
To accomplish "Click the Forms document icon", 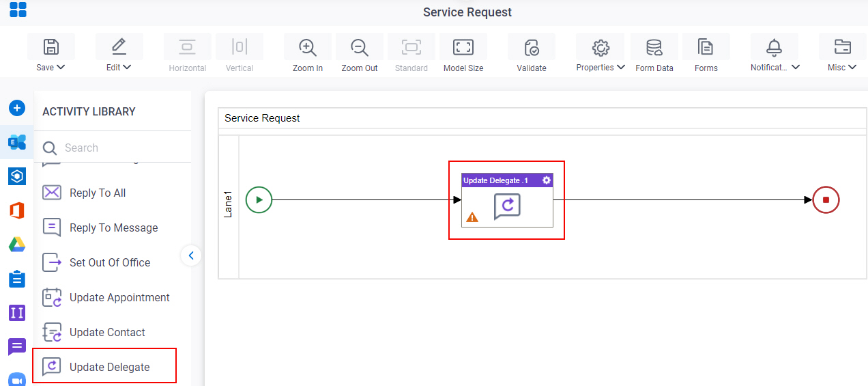I will [x=706, y=47].
